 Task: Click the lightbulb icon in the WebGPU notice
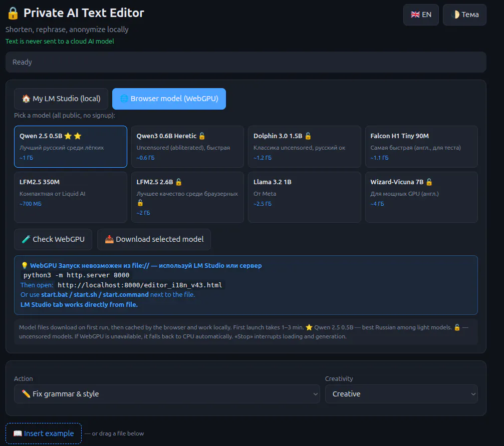pyautogui.click(x=25, y=265)
